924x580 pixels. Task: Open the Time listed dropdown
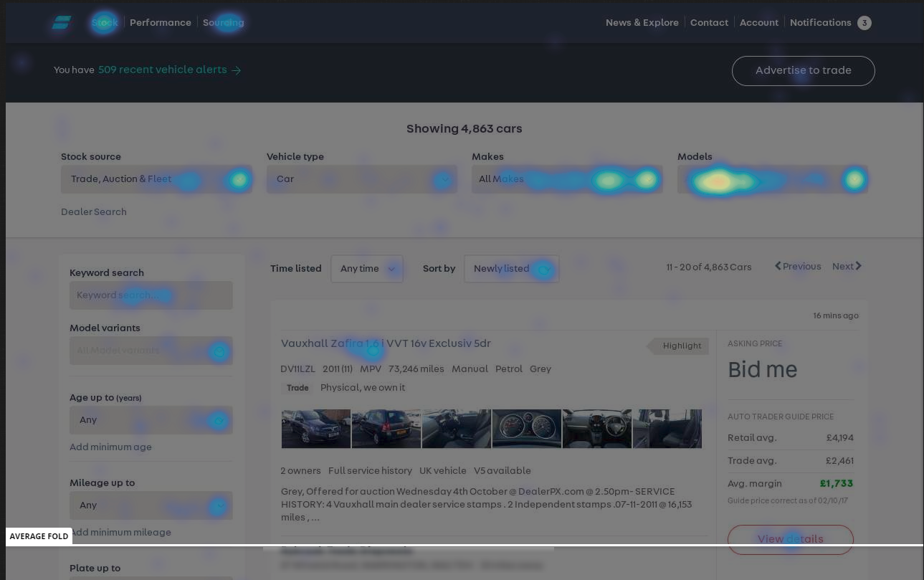click(x=367, y=268)
